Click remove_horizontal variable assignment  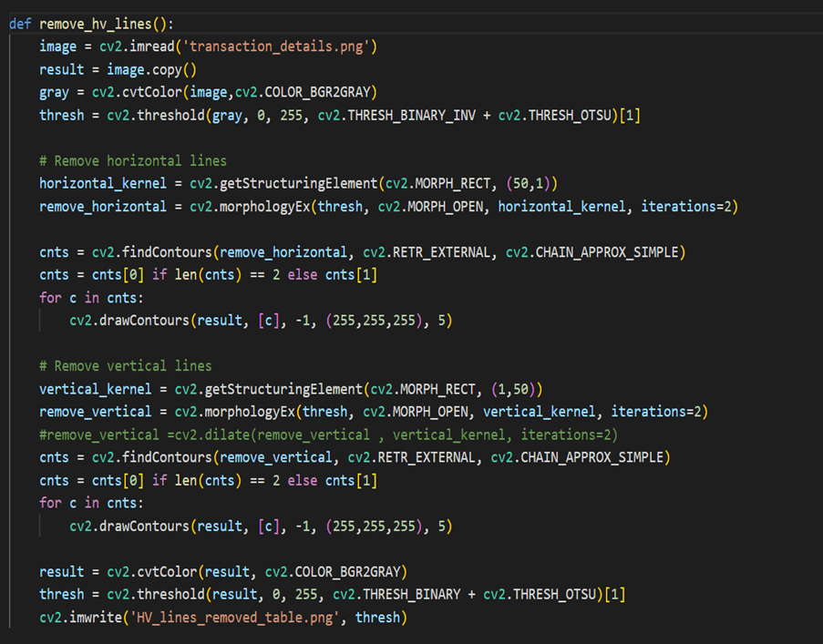point(103,207)
